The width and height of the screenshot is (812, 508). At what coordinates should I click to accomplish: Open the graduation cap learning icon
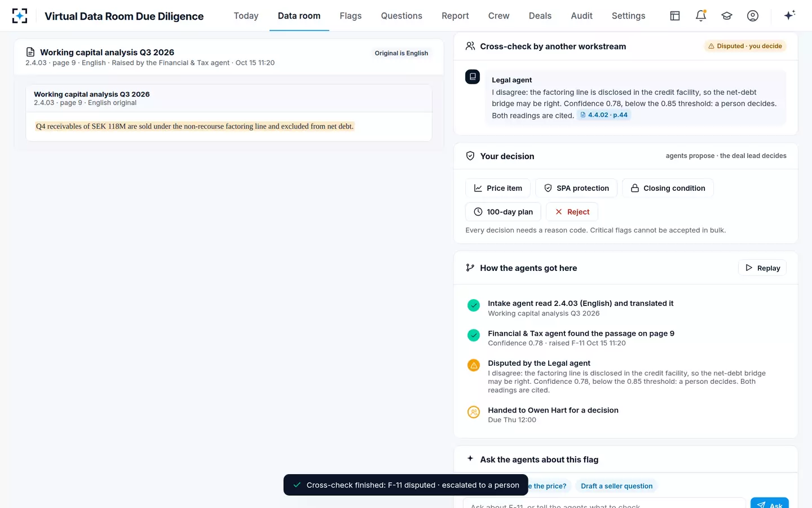click(x=727, y=16)
